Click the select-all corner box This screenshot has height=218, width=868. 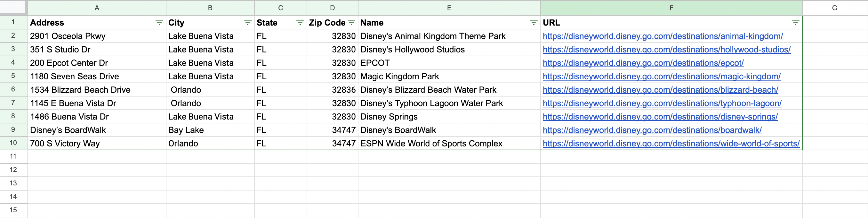pos(13,7)
